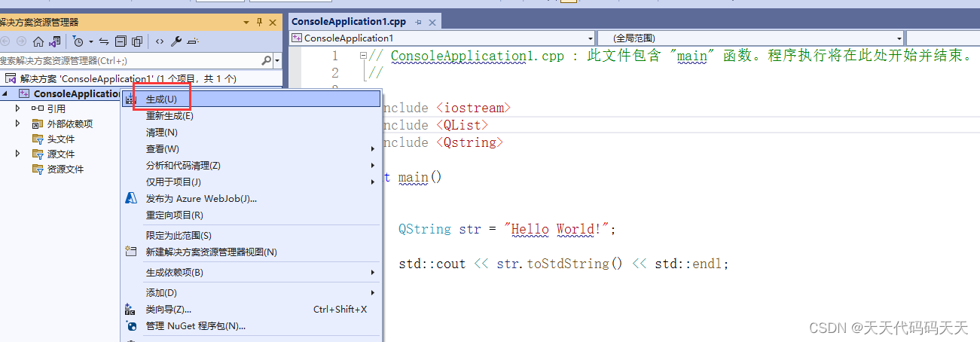Select the 头文件 folder
980x342 pixels.
point(53,139)
